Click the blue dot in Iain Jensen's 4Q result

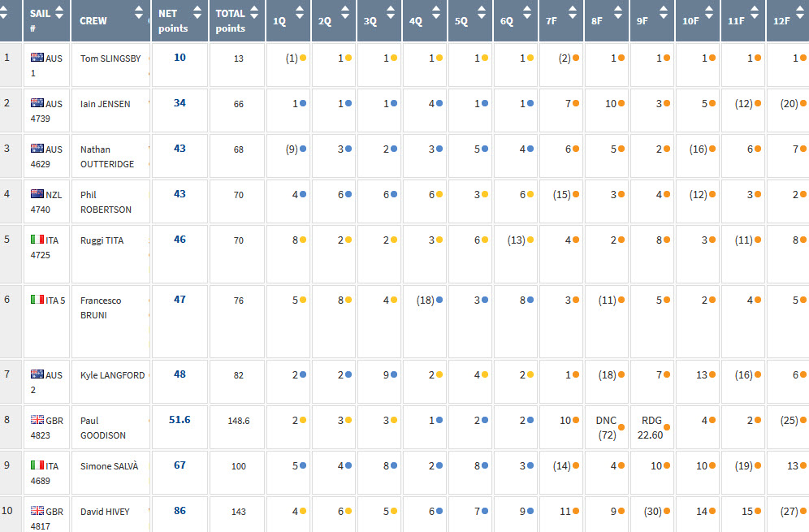[439, 104]
